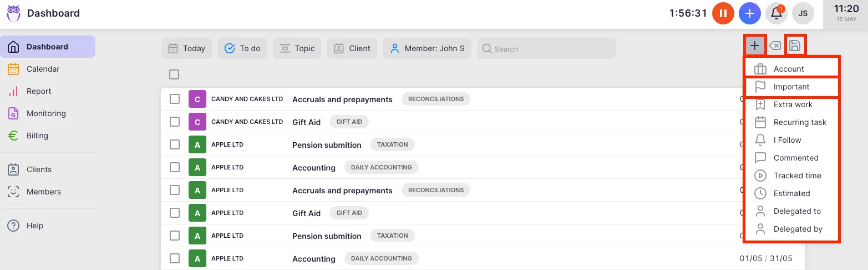
Task: Click the add filter plus icon
Action: (755, 46)
